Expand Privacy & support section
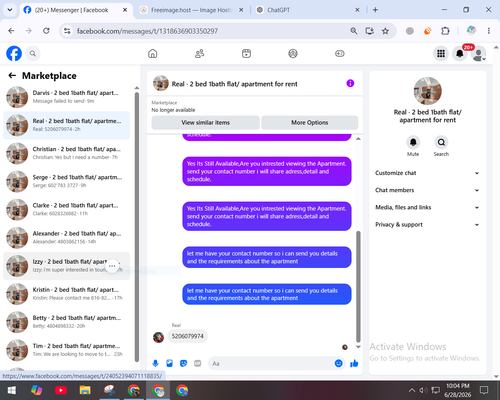Screen dimensions: 500x400 427,225
